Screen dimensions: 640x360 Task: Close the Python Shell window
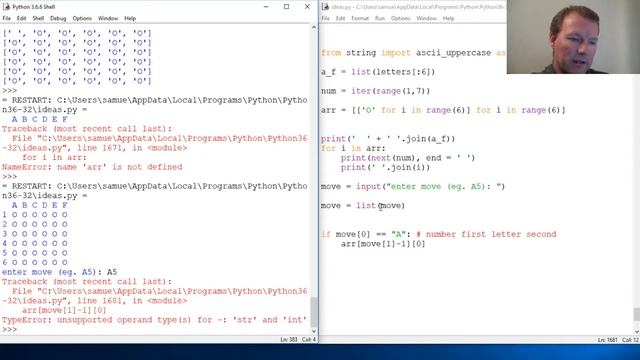pyautogui.click(x=307, y=7)
